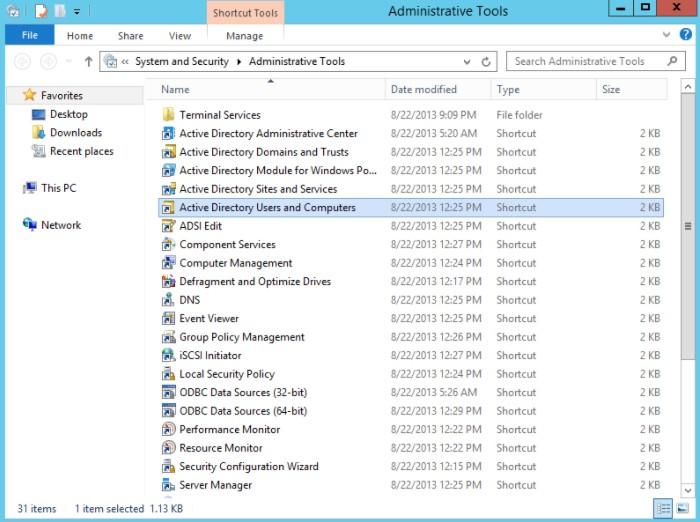This screenshot has width=700, height=522.
Task: Click the Resource Monitor icon
Action: tap(168, 448)
